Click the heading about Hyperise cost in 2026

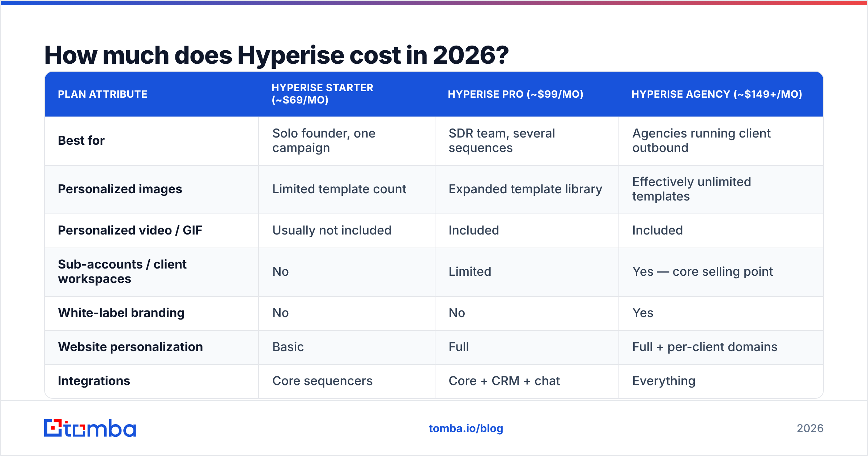pos(276,55)
